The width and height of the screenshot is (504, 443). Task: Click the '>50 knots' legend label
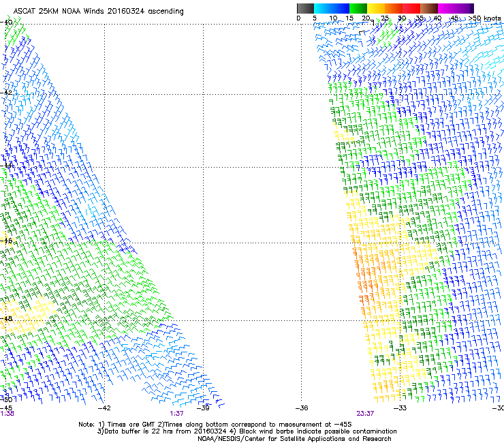[x=484, y=18]
